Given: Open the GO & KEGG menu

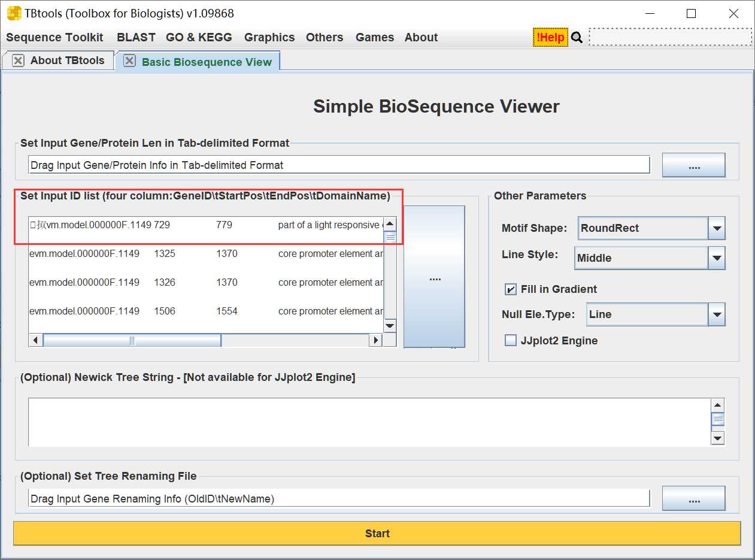Looking at the screenshot, I should point(199,37).
